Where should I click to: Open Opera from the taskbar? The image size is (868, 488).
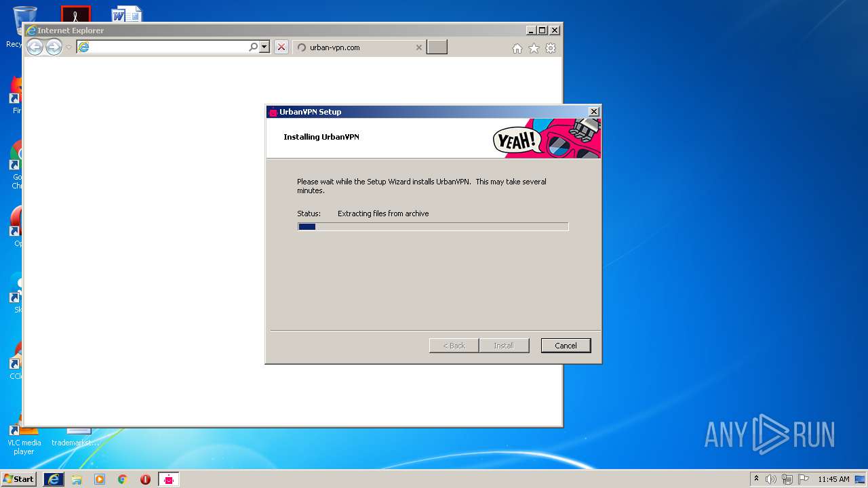pos(145,479)
